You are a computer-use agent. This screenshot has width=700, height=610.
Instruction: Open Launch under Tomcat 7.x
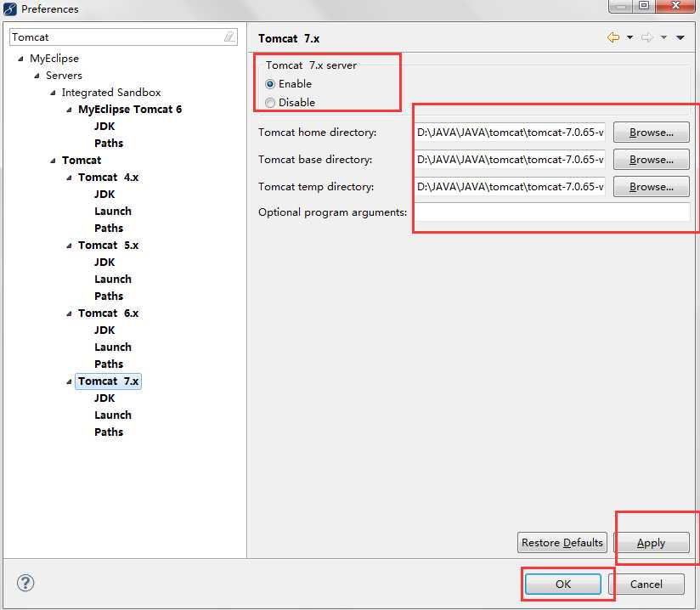click(x=113, y=415)
